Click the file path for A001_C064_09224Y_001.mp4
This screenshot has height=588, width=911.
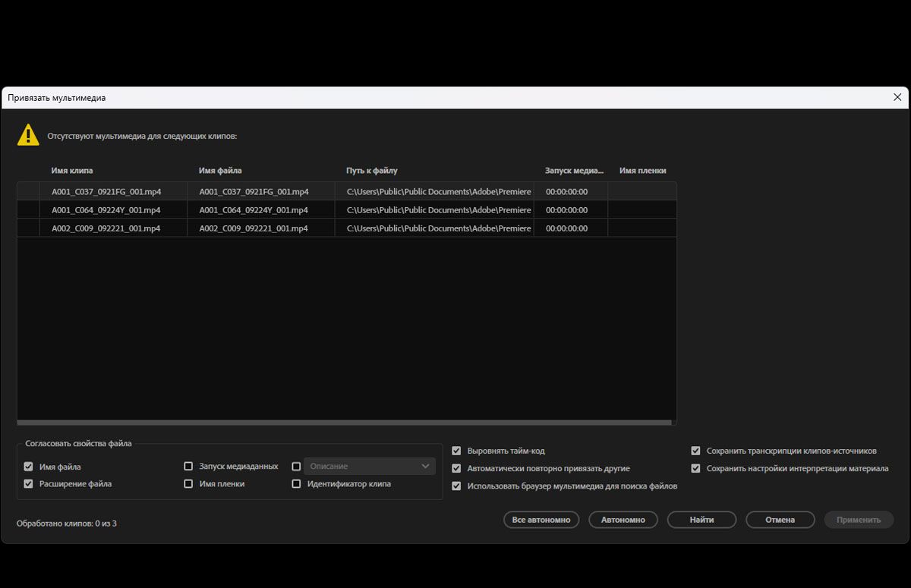tap(439, 209)
